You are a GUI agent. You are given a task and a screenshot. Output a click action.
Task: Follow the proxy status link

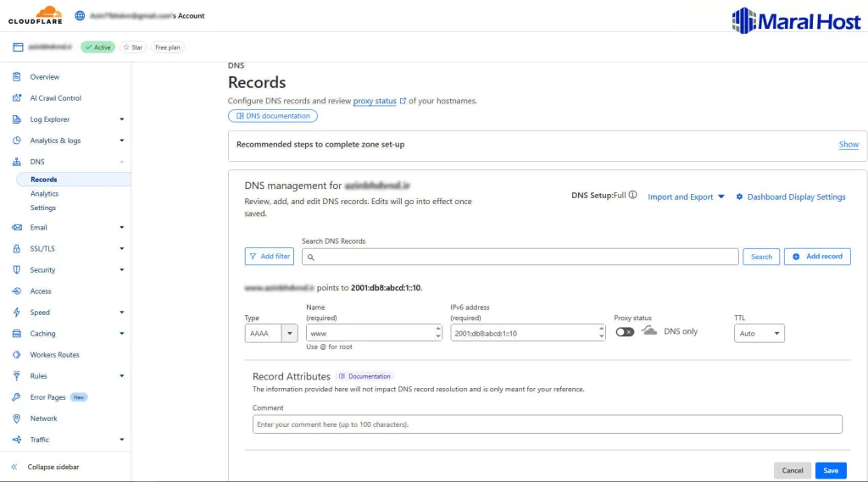[375, 101]
